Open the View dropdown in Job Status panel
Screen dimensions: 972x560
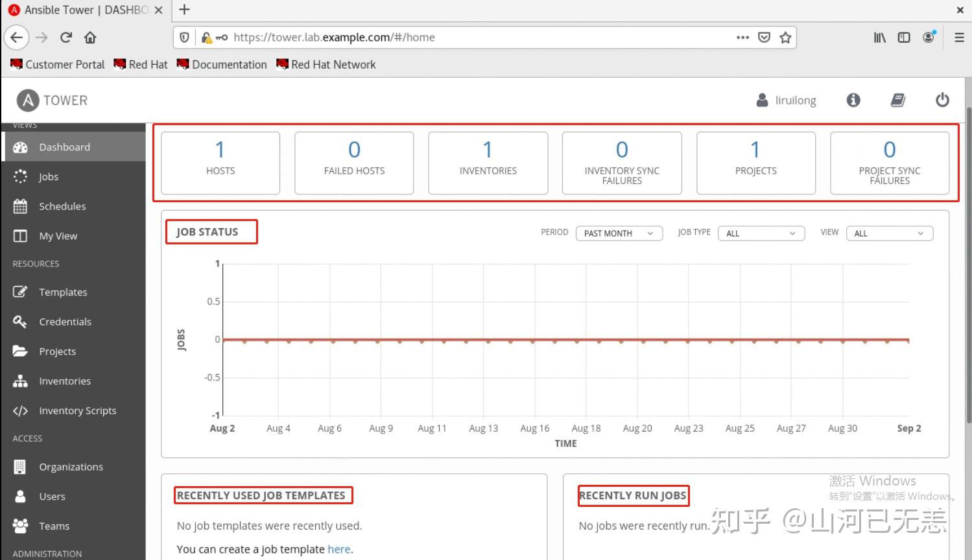click(889, 233)
